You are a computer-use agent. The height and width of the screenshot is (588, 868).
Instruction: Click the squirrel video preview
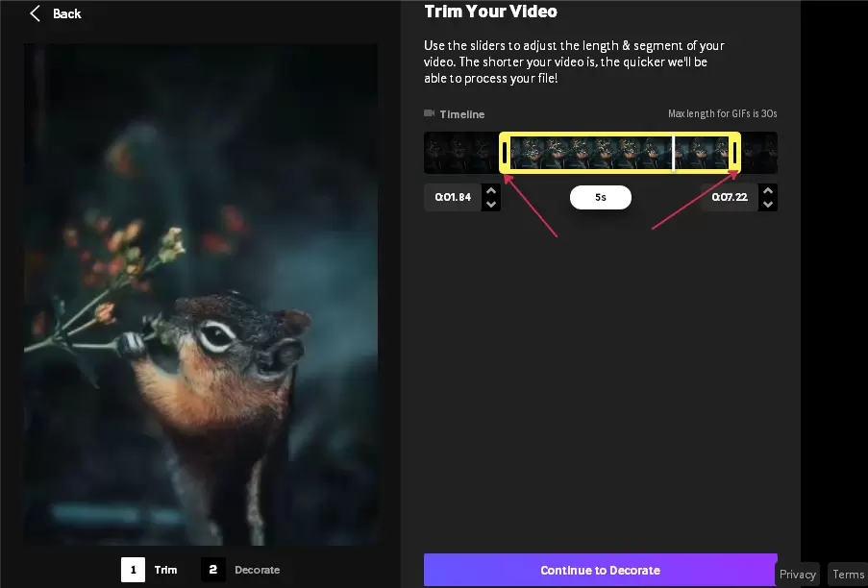(201, 294)
